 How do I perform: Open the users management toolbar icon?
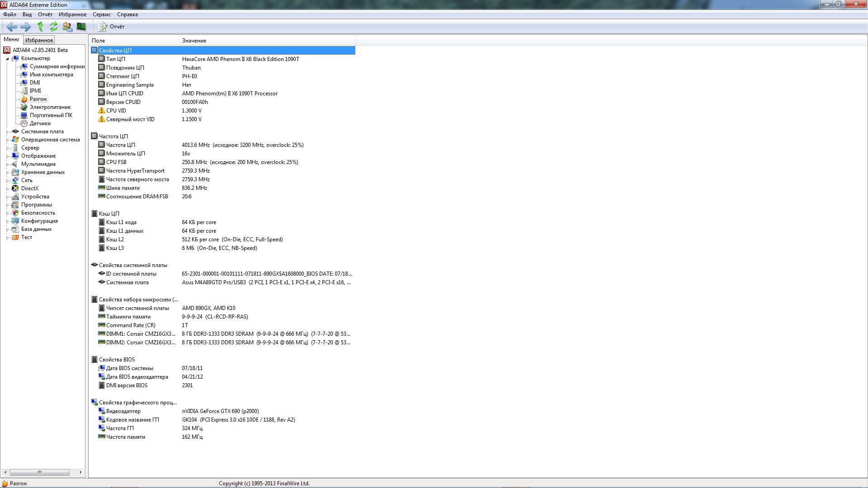point(67,27)
